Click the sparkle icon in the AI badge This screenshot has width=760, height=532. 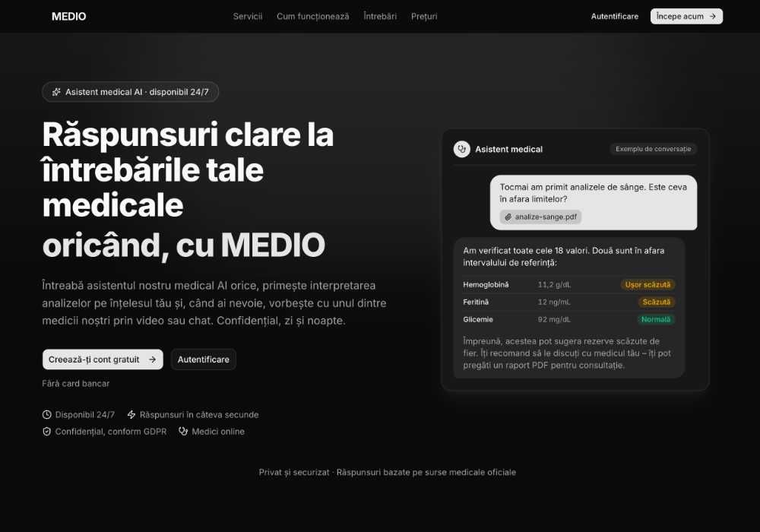(56, 92)
